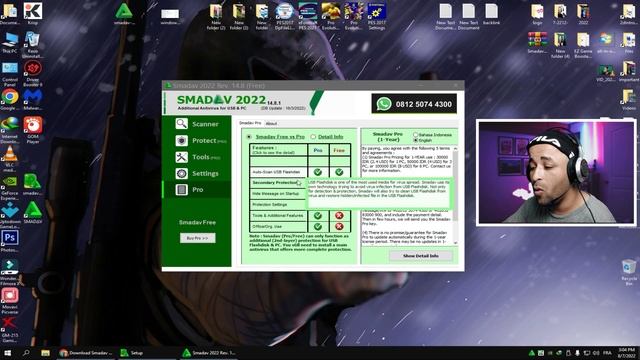Image resolution: width=640 pixels, height=360 pixels.
Task: Open the Revo Uninstaller desktop shortcut
Action: [x=33, y=44]
